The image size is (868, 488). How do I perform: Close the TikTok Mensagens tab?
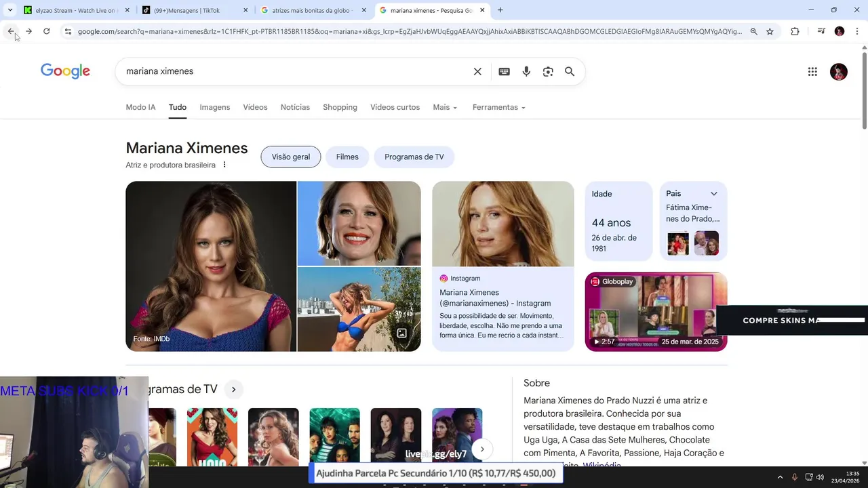[x=245, y=10]
